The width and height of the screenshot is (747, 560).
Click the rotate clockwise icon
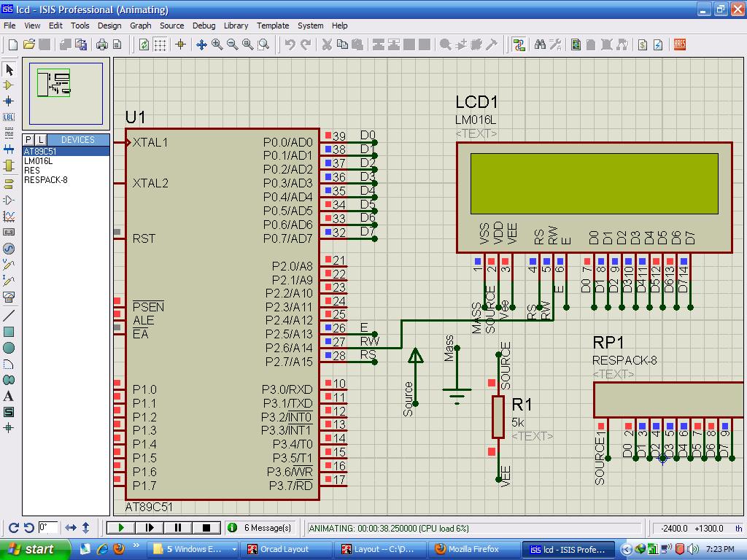14,528
